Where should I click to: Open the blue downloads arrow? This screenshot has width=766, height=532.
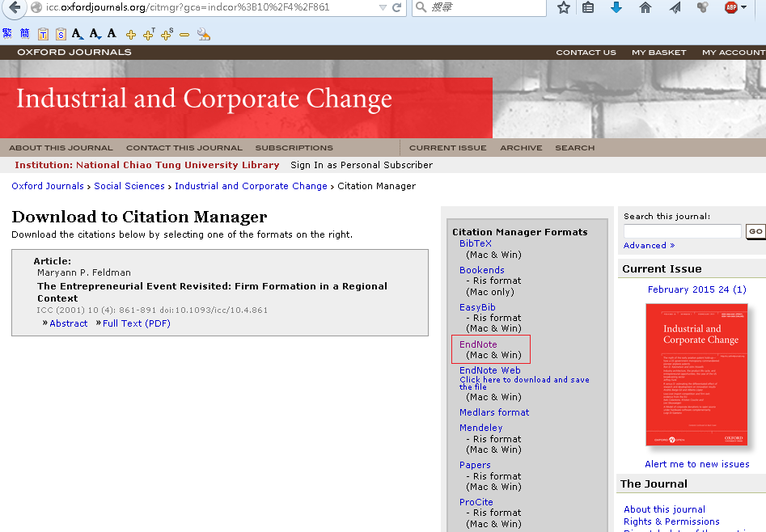pyautogui.click(x=616, y=6)
